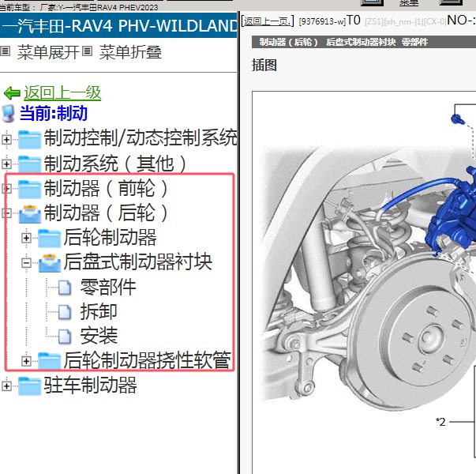Click 当前:制动 heading text

54,114
